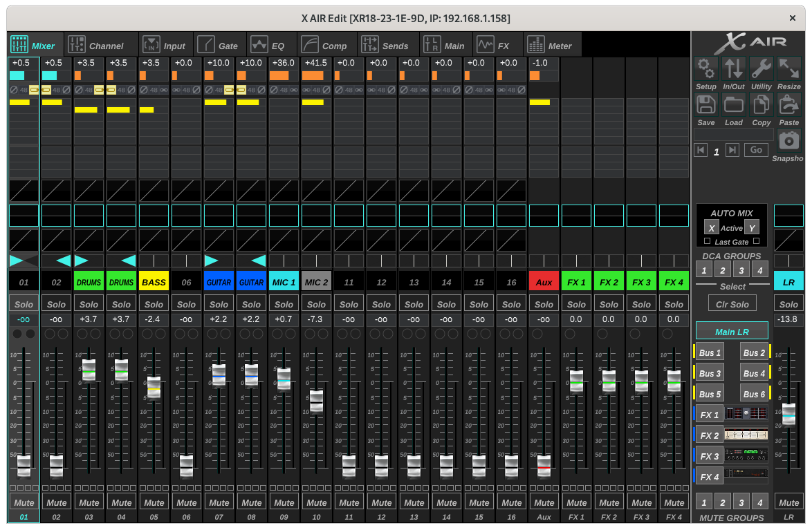This screenshot has width=812, height=530.
Task: Click the Load folder icon
Action: 733,104
